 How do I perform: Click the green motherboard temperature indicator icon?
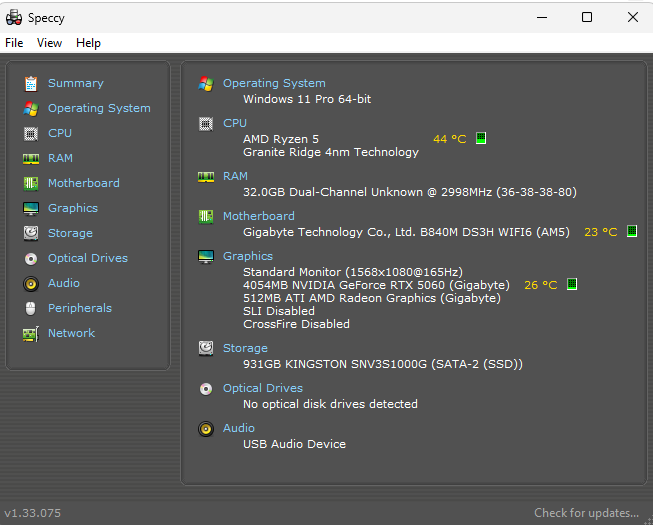point(632,231)
